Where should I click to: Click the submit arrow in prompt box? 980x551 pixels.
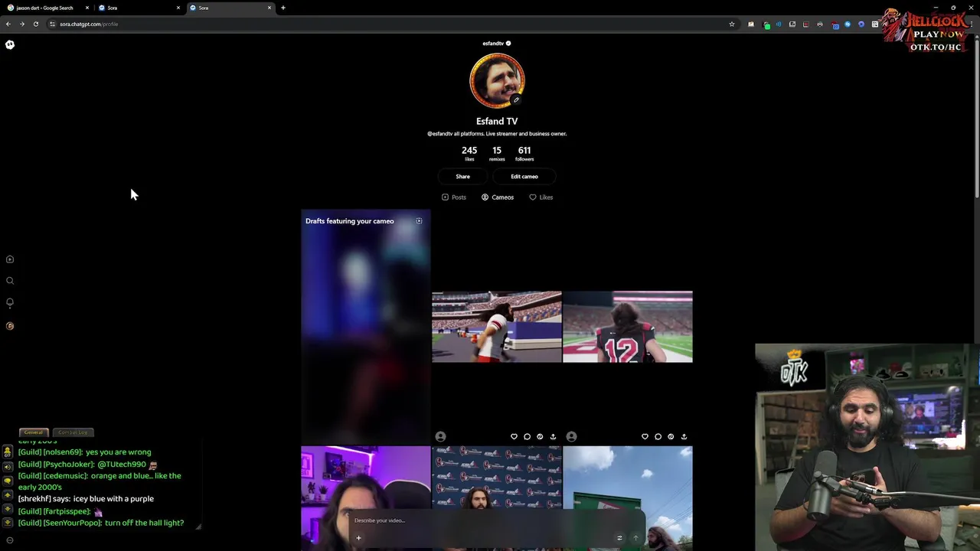(635, 538)
